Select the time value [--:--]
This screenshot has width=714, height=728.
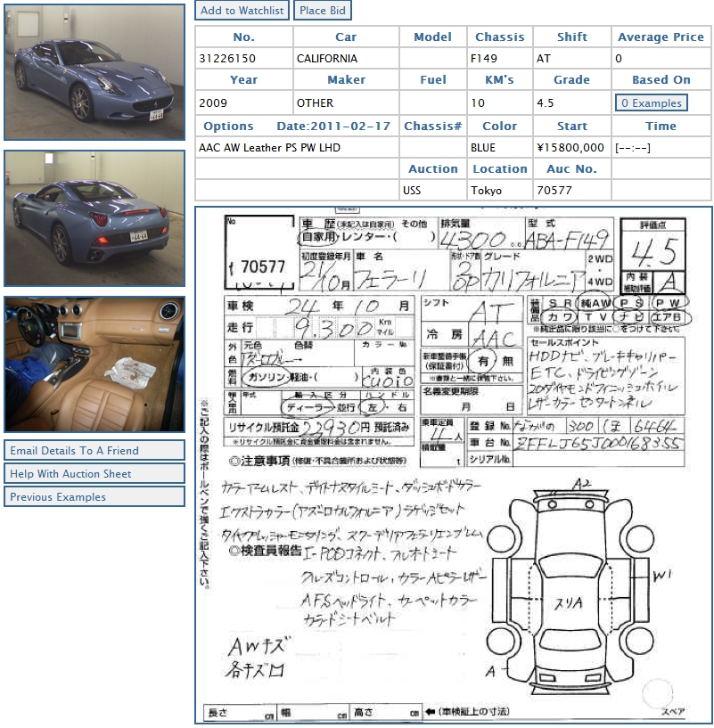[633, 148]
